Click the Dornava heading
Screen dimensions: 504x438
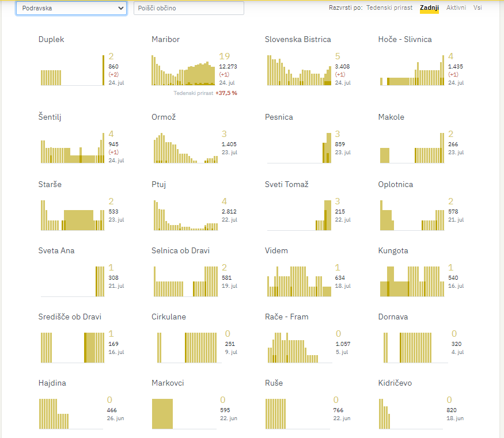[393, 317]
